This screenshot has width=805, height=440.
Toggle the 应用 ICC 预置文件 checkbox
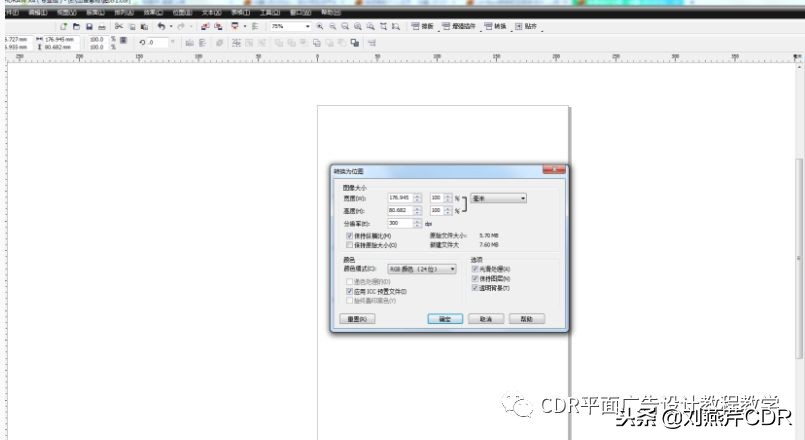click(x=350, y=291)
